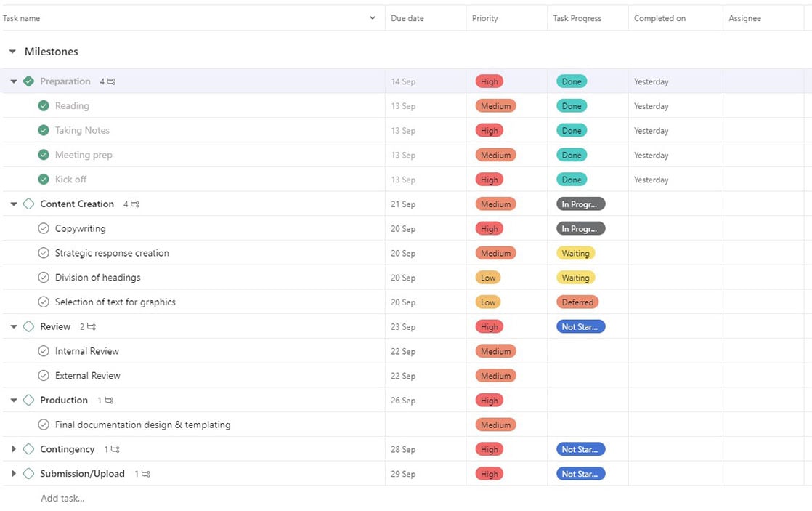Mark External Review task complete
Image resolution: width=812 pixels, height=511 pixels.
(44, 376)
